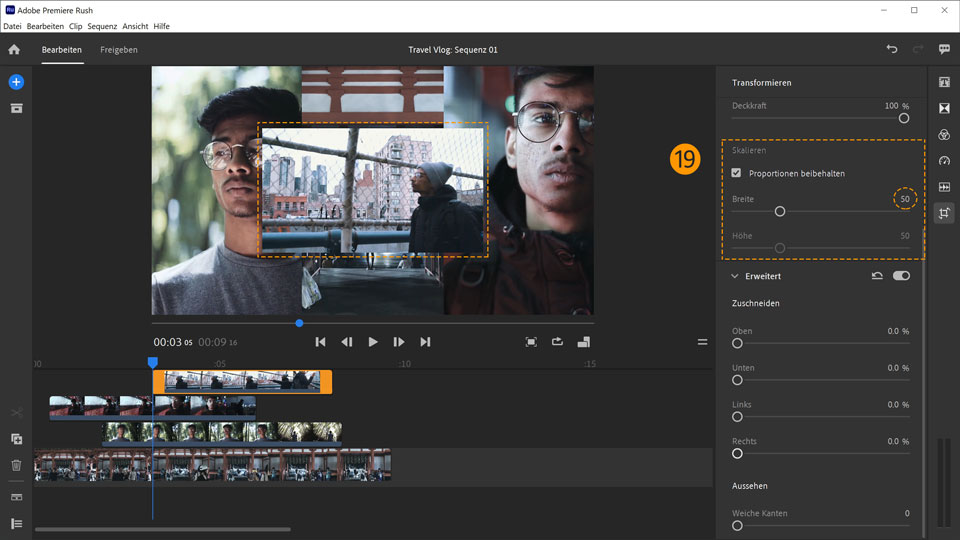Click the undo arrow in the header
Image resolution: width=960 pixels, height=540 pixels.
click(x=892, y=49)
